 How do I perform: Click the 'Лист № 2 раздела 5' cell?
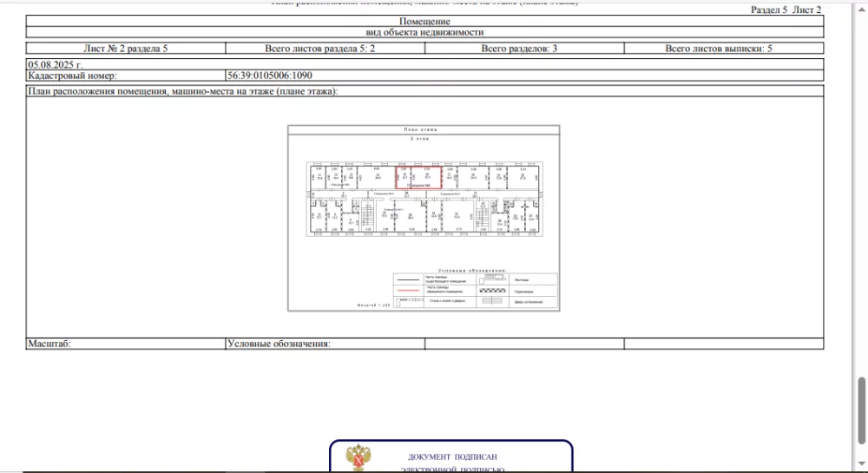click(125, 49)
